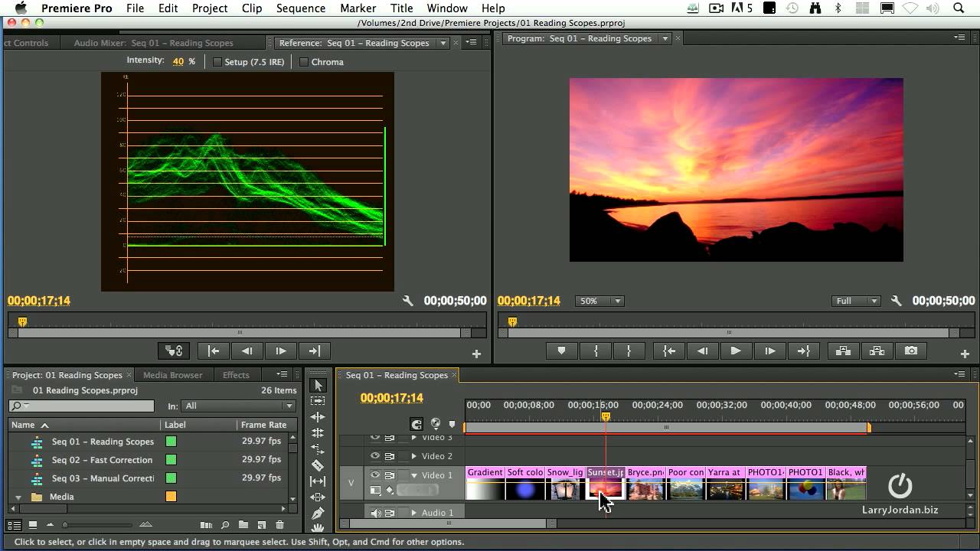Open Reference monitor sequence dropdown
This screenshot has width=980, height=551.
[443, 43]
